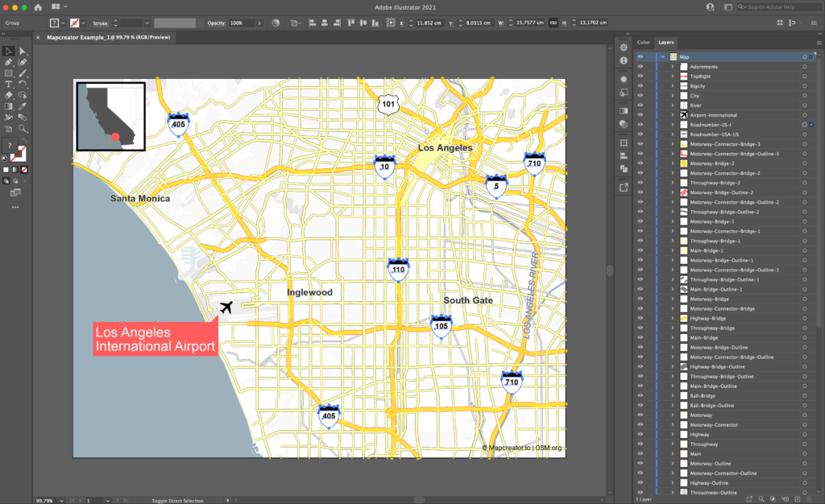Select the Paintbrush tool
825x504 pixels.
22,73
